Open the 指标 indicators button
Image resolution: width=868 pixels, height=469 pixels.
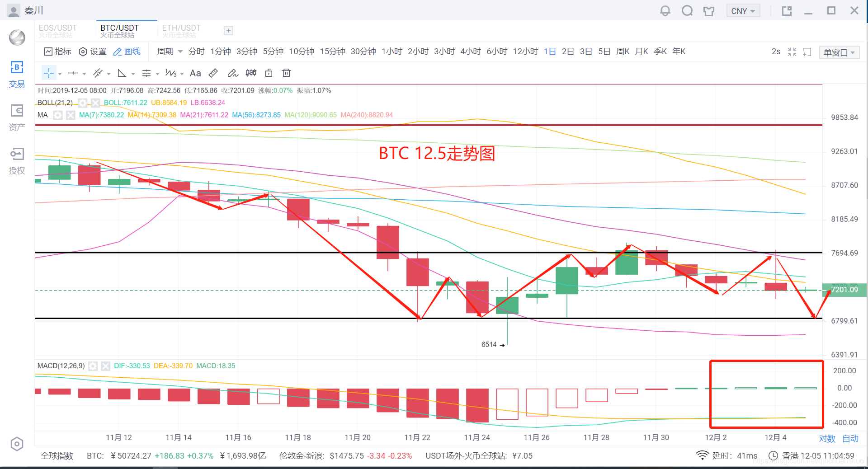point(58,52)
